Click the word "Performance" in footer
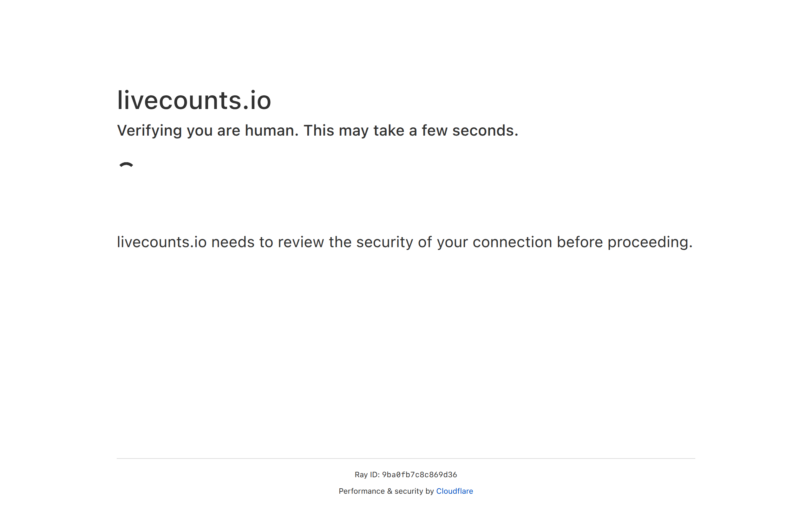Screen dimensions: 812x507 [x=361, y=491]
